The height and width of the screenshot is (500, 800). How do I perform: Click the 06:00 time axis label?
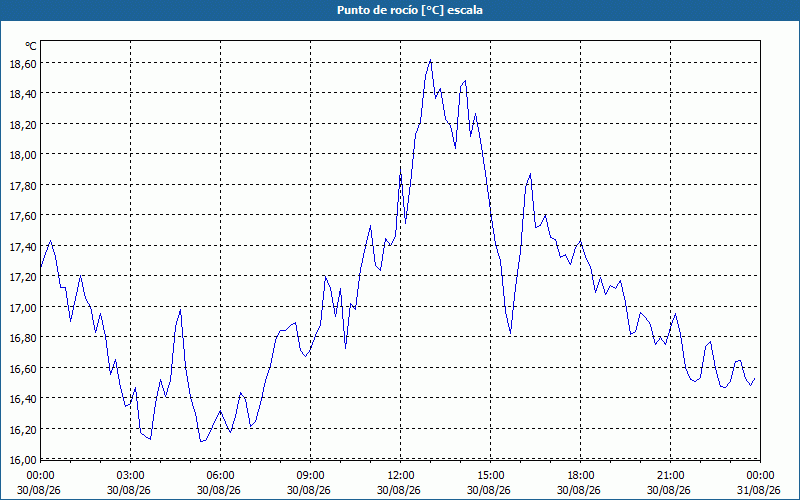220,476
